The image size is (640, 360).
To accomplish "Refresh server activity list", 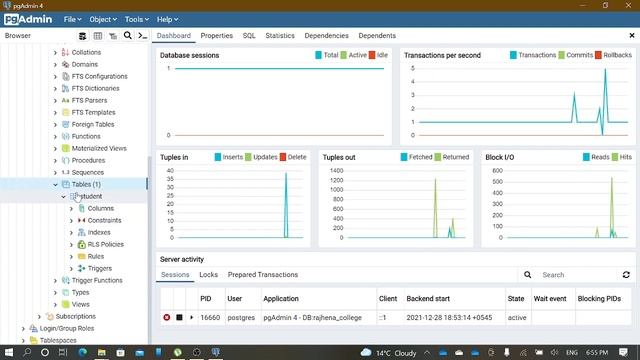I will click(x=626, y=275).
